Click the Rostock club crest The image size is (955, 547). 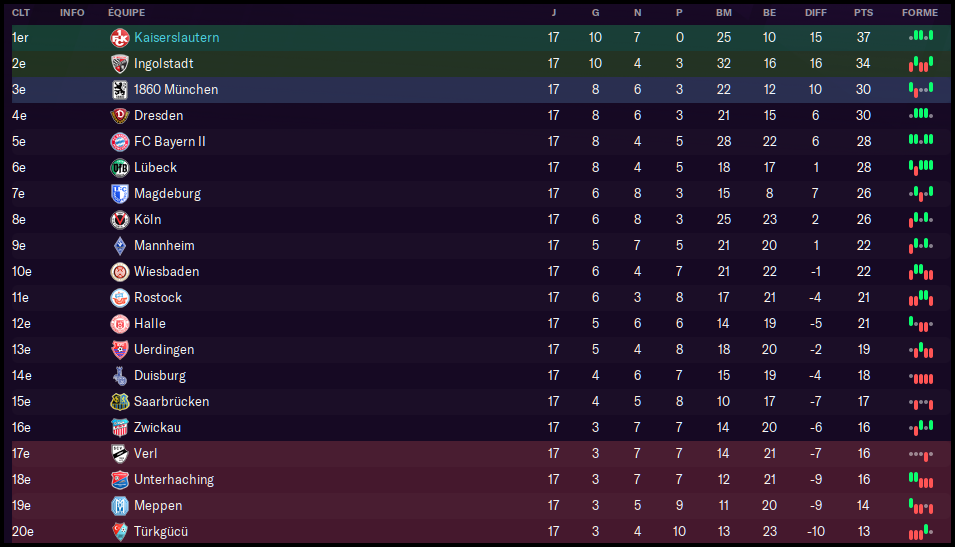click(x=120, y=297)
